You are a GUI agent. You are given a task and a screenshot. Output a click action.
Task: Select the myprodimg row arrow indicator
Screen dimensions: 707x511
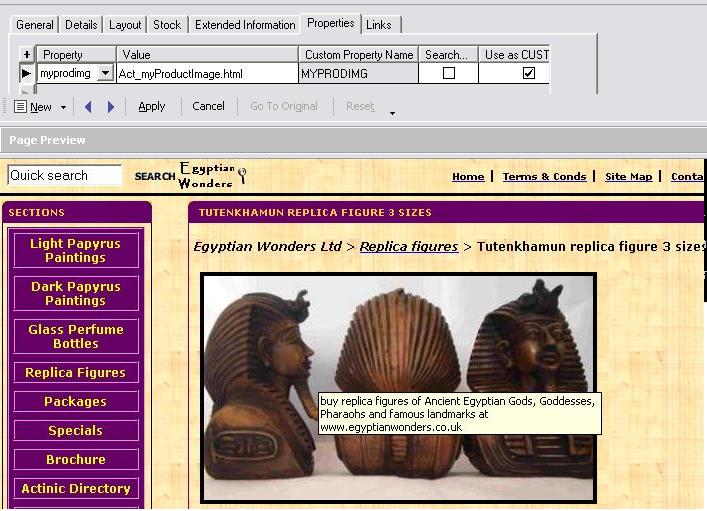point(26,73)
